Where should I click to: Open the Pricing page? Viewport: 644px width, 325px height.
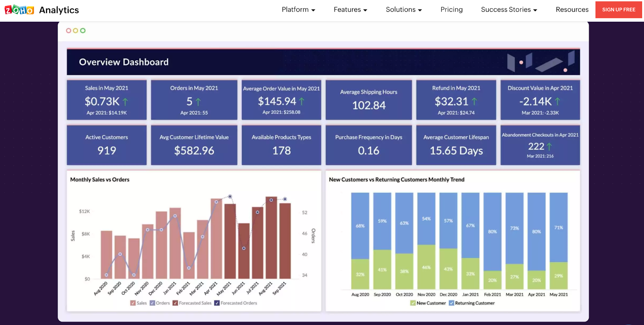[x=451, y=10]
